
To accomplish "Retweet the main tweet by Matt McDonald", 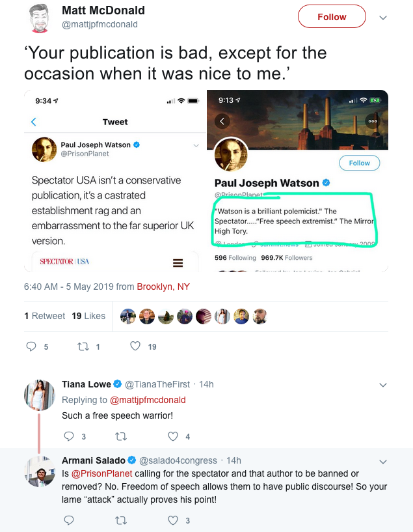I will (83, 346).
